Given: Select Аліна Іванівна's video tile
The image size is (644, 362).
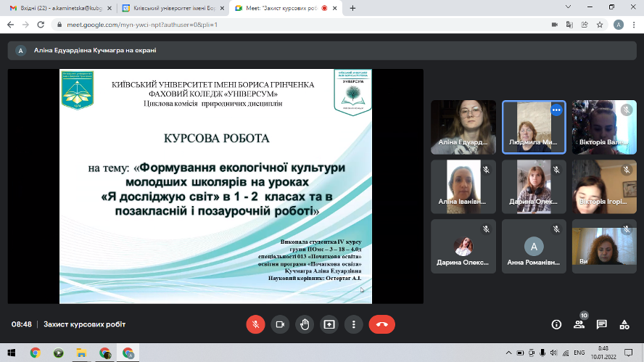Looking at the screenshot, I should pos(463,186).
